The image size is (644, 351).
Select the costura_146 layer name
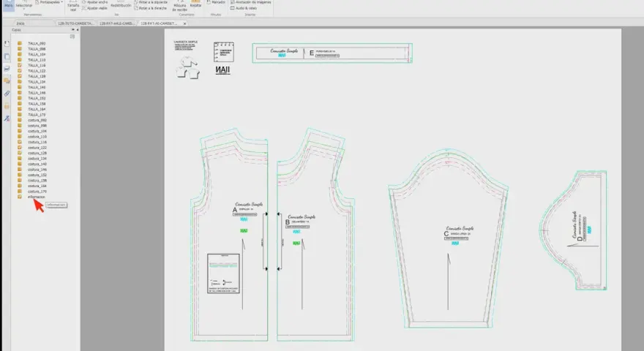[x=37, y=169]
